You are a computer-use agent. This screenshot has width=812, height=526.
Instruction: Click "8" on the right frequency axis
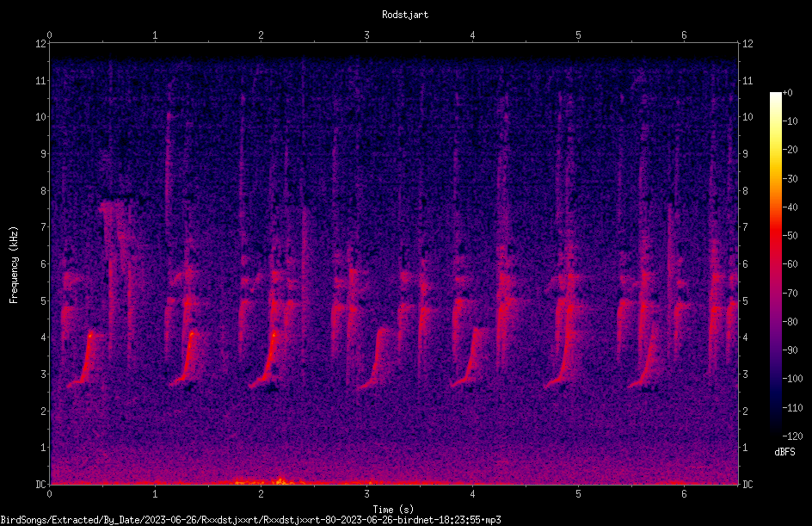point(745,191)
